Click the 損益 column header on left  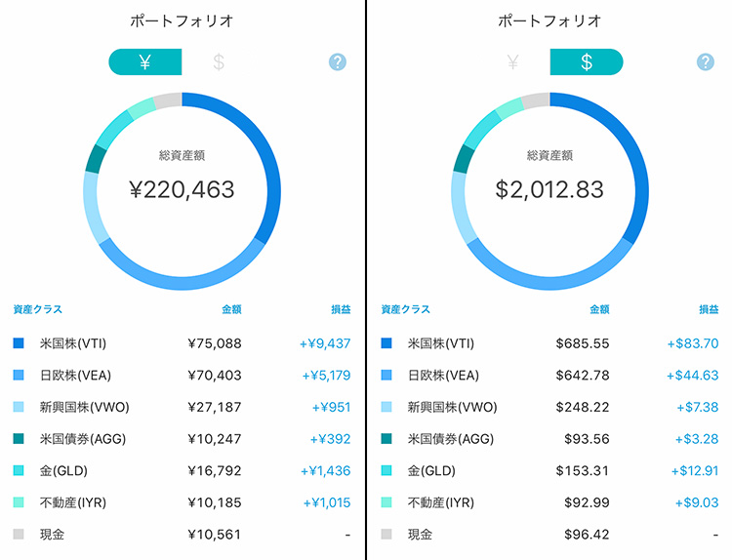tap(341, 309)
